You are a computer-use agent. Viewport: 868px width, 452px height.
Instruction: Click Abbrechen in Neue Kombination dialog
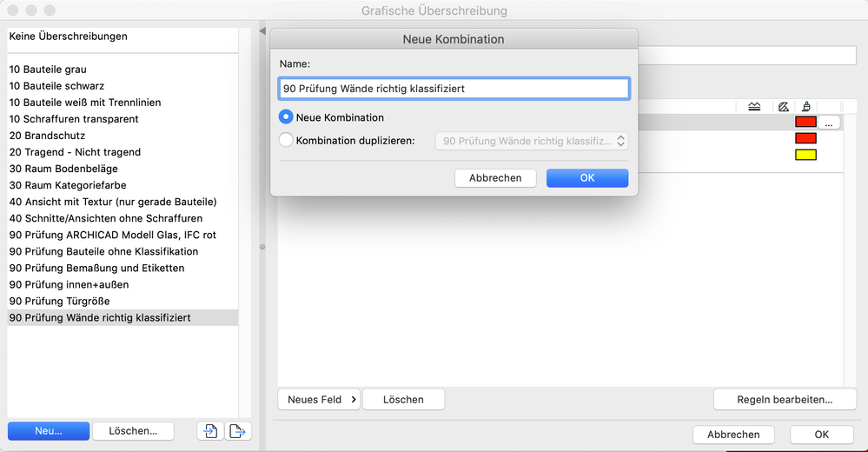[495, 178]
